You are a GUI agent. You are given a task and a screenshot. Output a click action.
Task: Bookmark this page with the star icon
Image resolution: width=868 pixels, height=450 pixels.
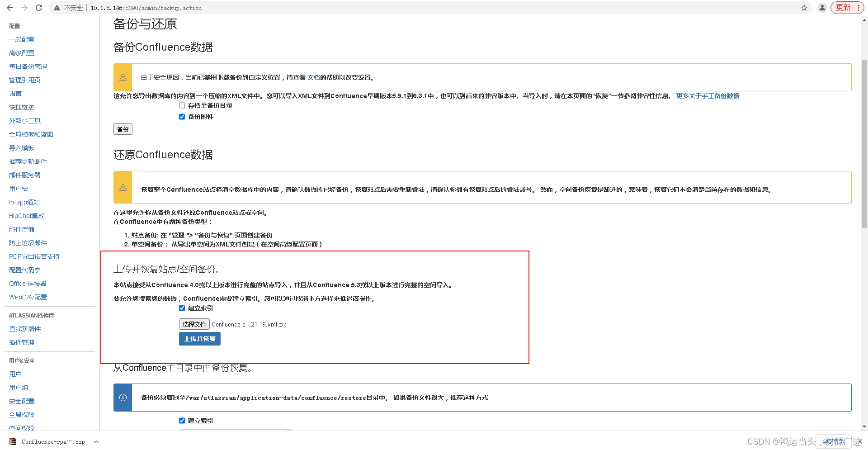click(804, 8)
